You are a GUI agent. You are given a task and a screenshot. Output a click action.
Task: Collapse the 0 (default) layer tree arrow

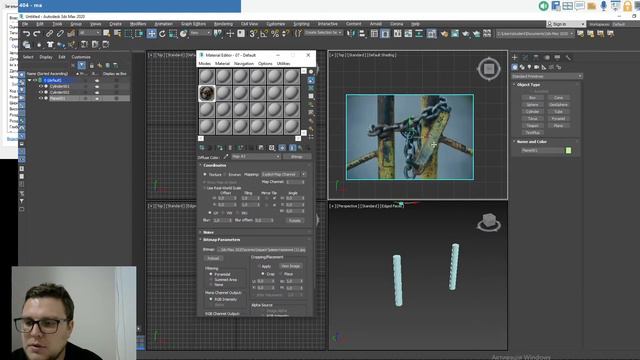point(29,80)
